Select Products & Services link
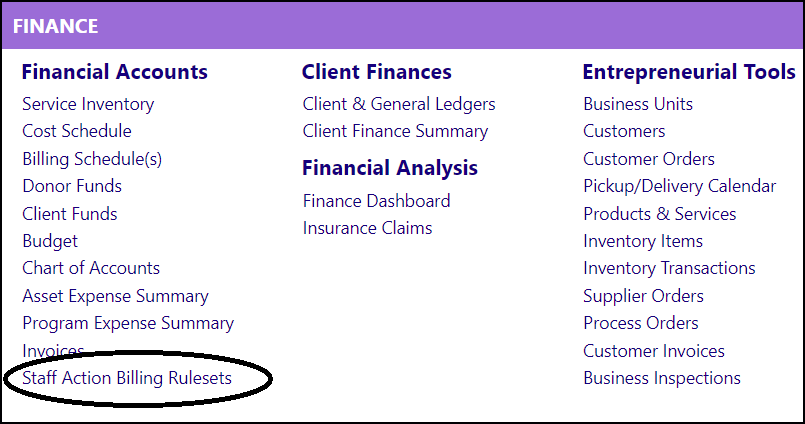805x424 pixels. (x=659, y=214)
